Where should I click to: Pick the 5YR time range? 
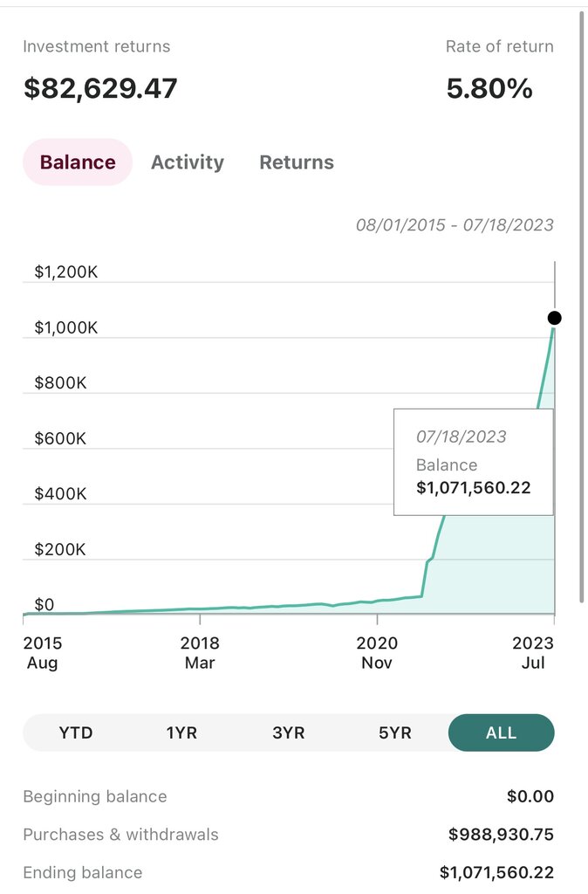[x=394, y=732]
